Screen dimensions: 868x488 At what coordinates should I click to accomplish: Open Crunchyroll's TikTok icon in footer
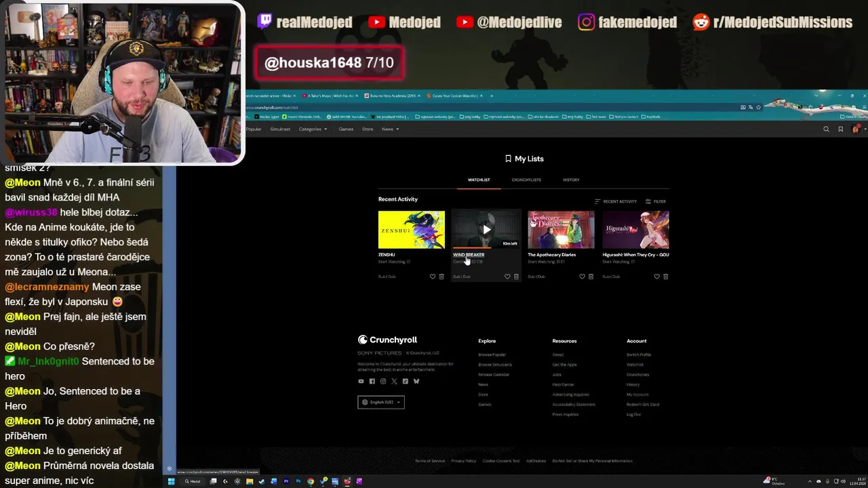406,381
